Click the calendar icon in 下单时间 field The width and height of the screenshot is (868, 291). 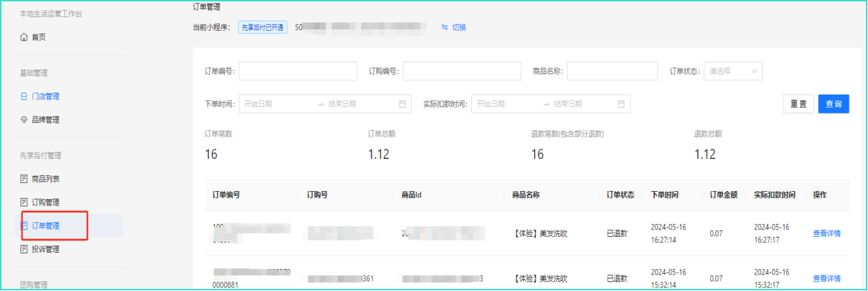point(402,104)
